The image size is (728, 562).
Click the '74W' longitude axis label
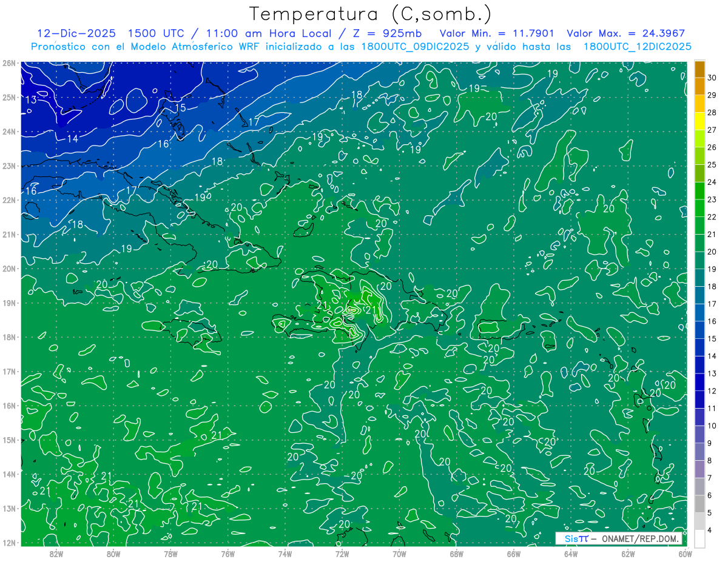coord(285,554)
